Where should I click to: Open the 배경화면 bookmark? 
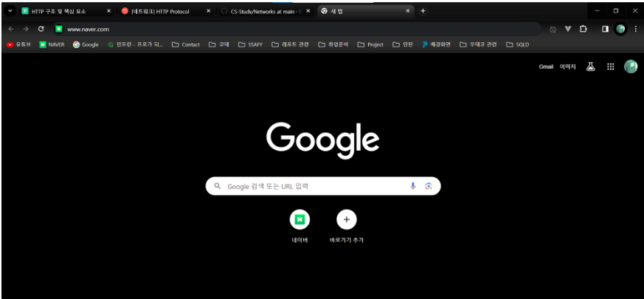click(x=437, y=45)
